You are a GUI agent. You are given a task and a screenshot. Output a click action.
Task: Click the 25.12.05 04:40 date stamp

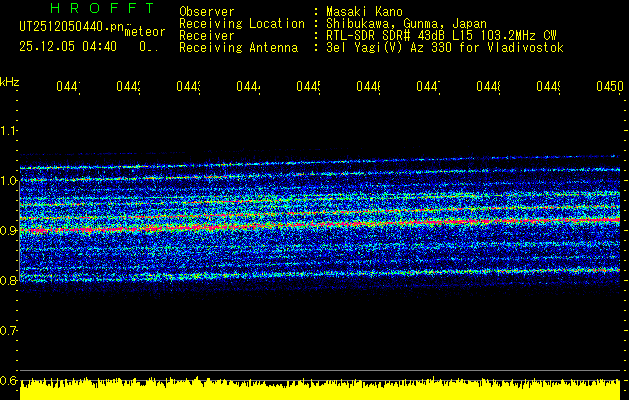coord(68,46)
